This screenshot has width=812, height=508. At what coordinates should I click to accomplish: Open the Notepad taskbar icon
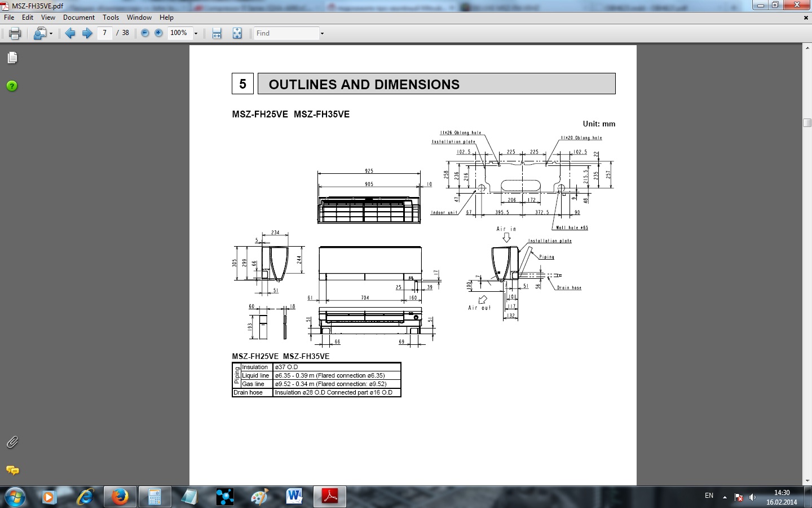(189, 497)
